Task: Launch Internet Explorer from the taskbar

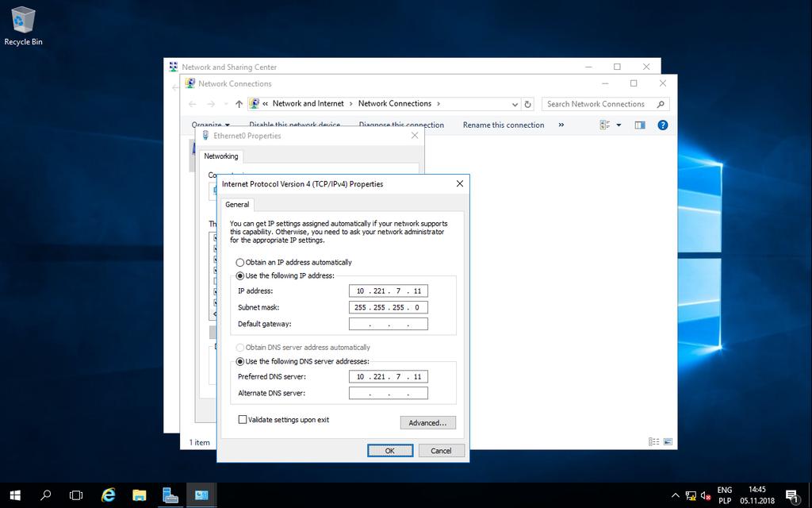Action: pyautogui.click(x=108, y=495)
